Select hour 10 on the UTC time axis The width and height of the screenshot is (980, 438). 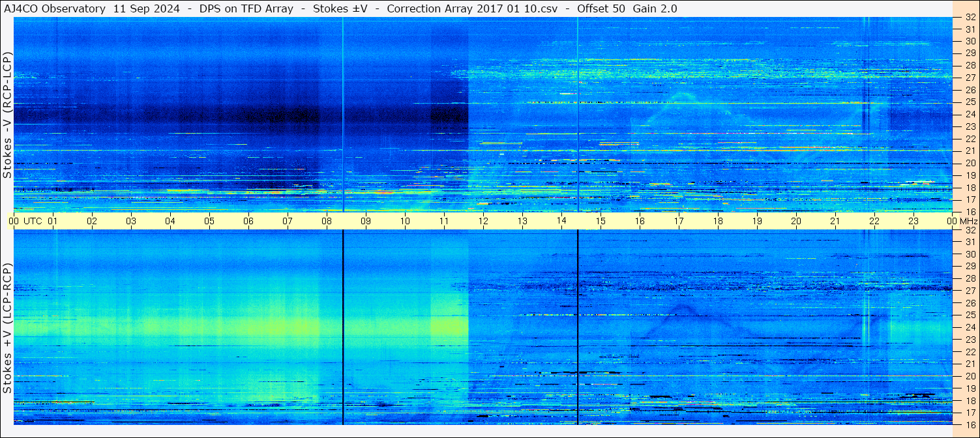click(405, 221)
